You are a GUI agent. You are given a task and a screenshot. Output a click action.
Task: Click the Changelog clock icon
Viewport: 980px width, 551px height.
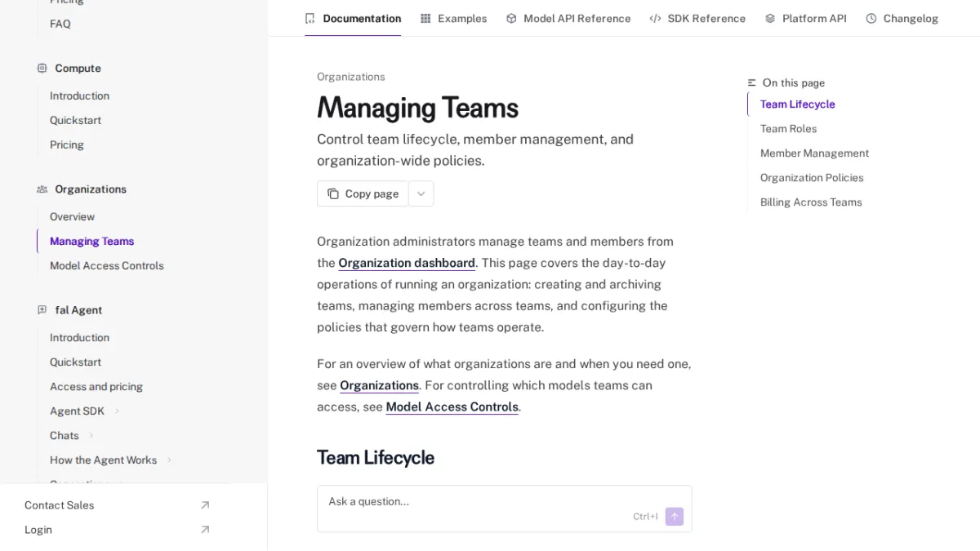click(871, 18)
